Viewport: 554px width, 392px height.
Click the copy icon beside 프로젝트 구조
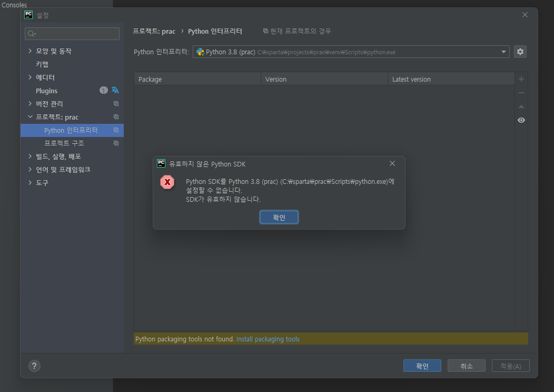pyautogui.click(x=116, y=143)
